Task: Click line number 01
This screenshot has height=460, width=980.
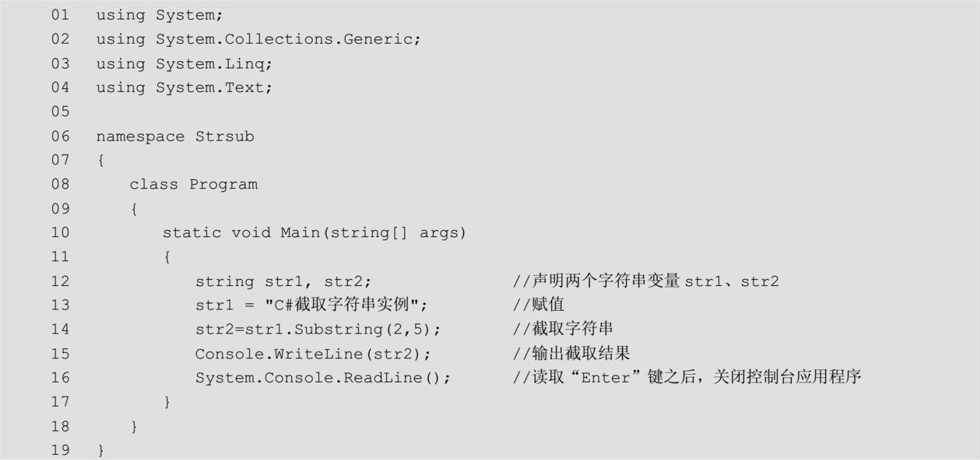Action: (x=60, y=15)
